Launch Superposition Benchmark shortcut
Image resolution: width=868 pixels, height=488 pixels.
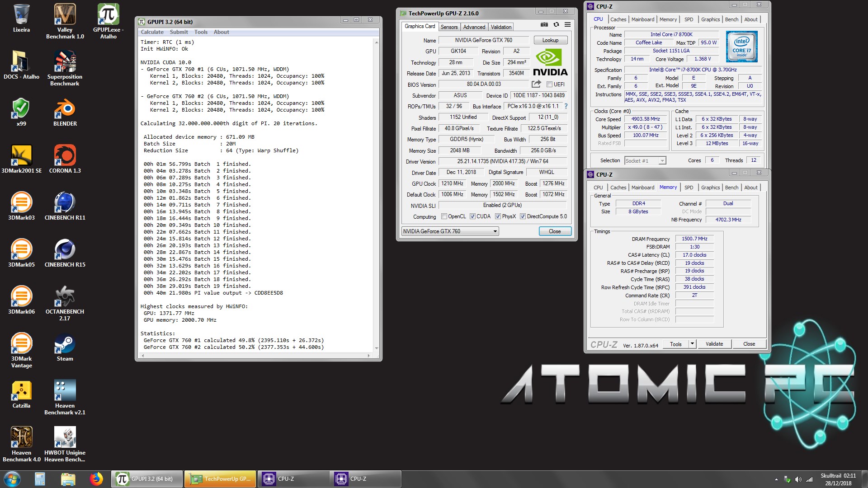65,68
